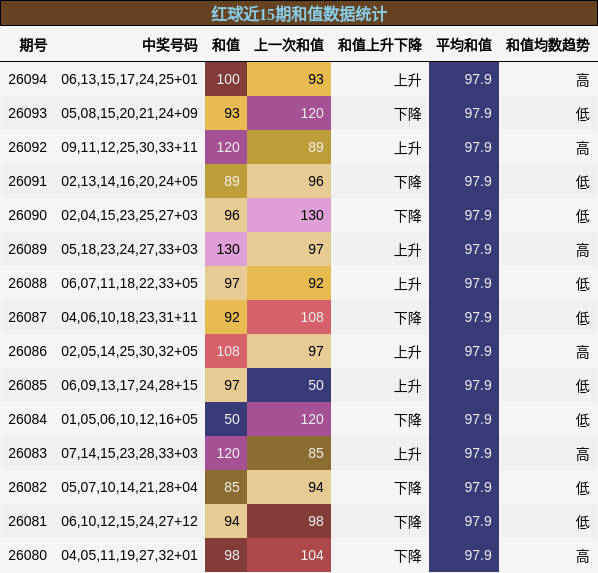The width and height of the screenshot is (598, 573).
Task: Click winning numbers 09,11,12,25,30,33+11
Action: pos(129,147)
